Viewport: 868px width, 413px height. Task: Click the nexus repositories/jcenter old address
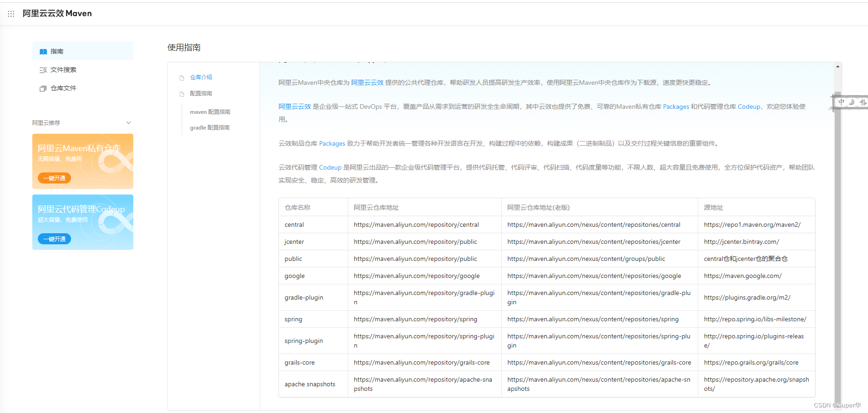tap(594, 242)
